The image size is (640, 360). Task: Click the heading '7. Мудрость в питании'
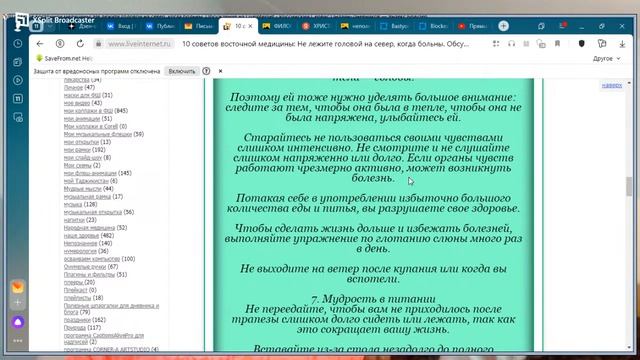373,299
